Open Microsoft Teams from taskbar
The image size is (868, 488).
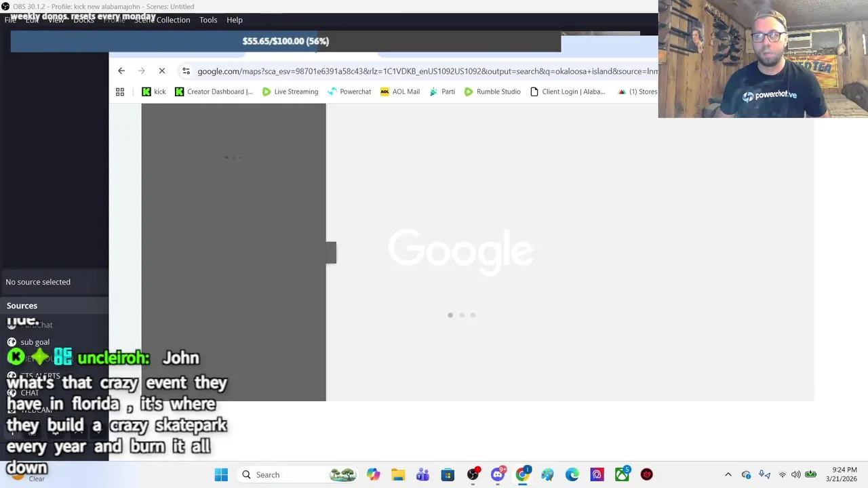coord(422,474)
